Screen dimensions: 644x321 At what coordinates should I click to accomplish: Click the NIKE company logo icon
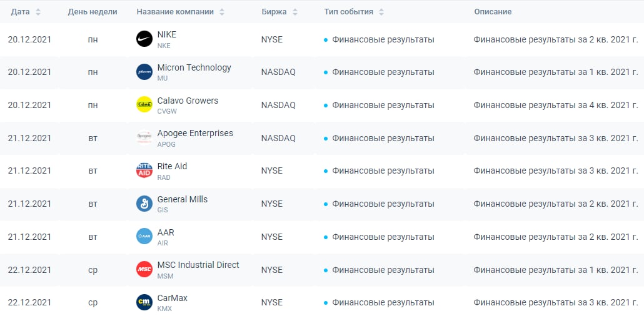pyautogui.click(x=144, y=39)
